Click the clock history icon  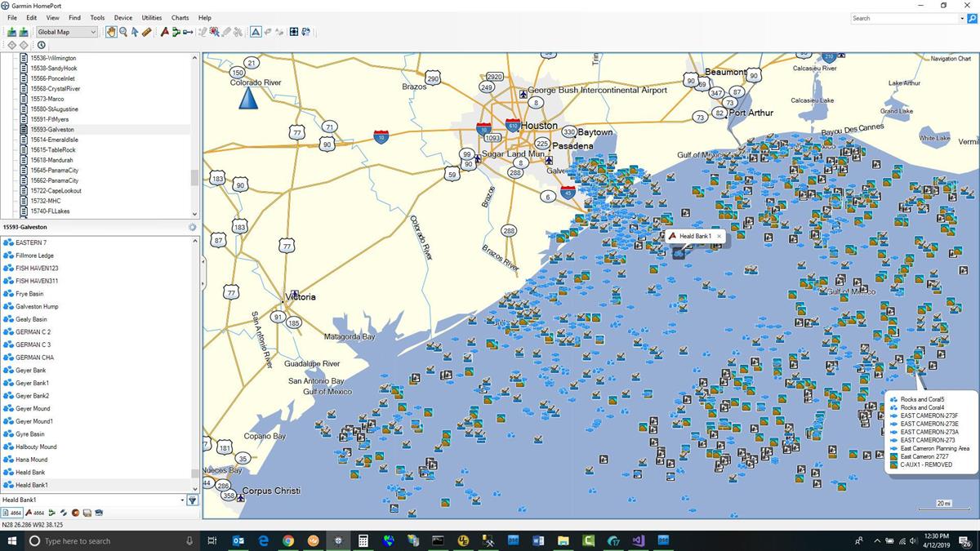41,45
